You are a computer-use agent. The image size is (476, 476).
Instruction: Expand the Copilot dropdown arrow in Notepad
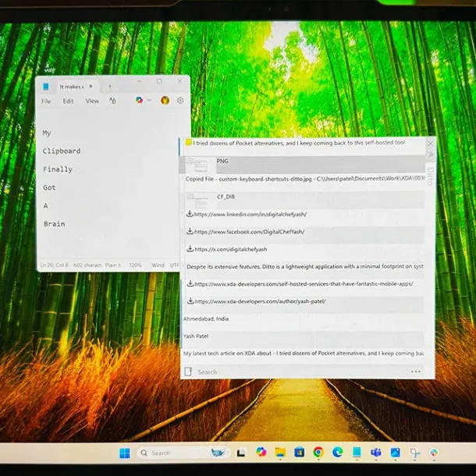tap(149, 100)
